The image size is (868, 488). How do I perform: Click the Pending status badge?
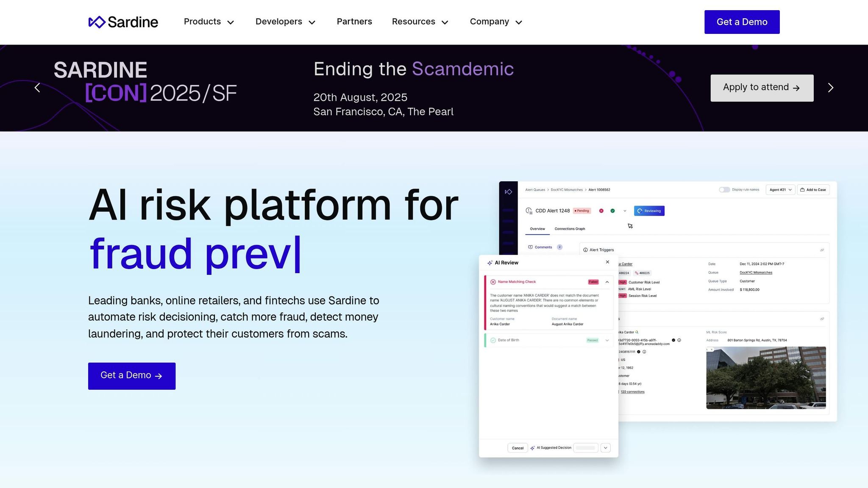[x=582, y=211]
